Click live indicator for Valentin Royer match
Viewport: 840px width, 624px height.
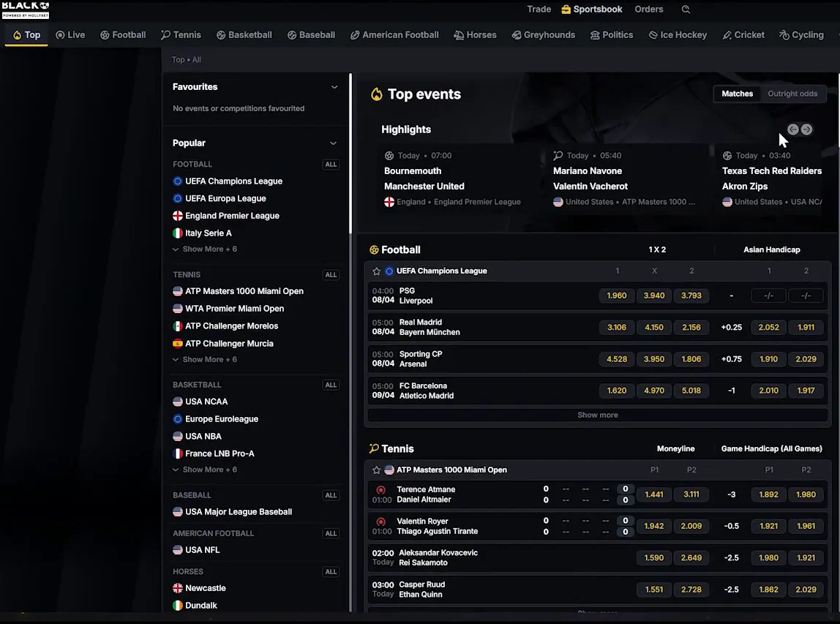381,521
